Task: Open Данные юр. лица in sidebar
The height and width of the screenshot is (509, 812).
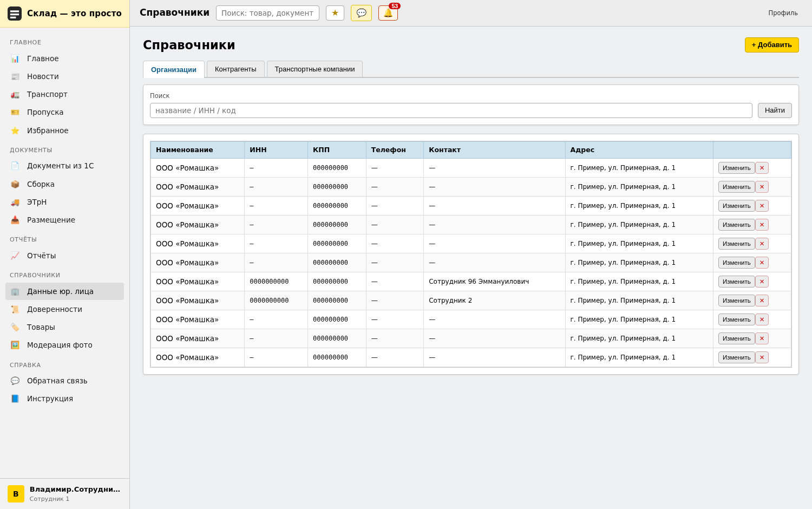Action: click(x=64, y=291)
